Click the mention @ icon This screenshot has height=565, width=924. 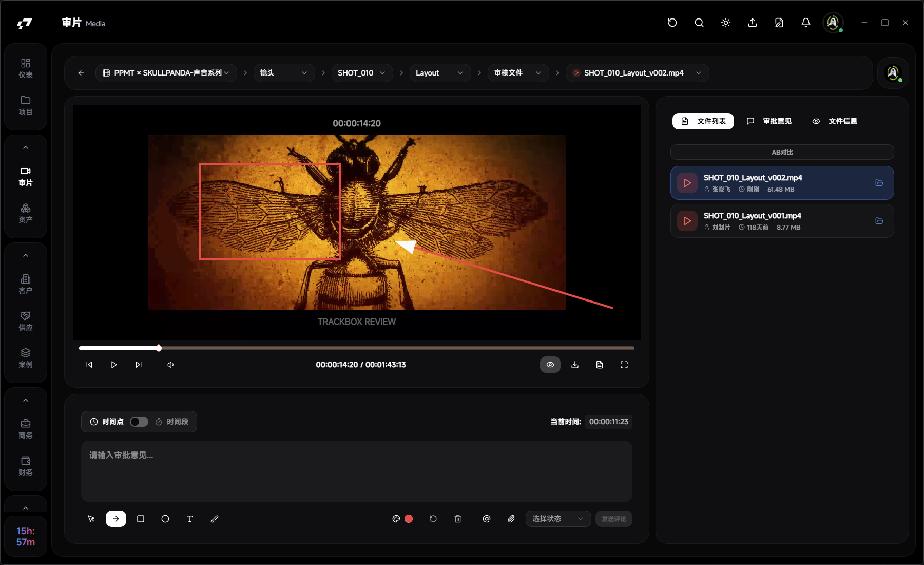487,519
